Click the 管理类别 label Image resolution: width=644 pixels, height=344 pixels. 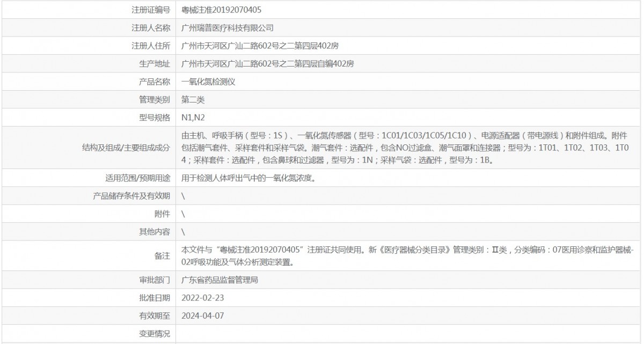coord(155,99)
